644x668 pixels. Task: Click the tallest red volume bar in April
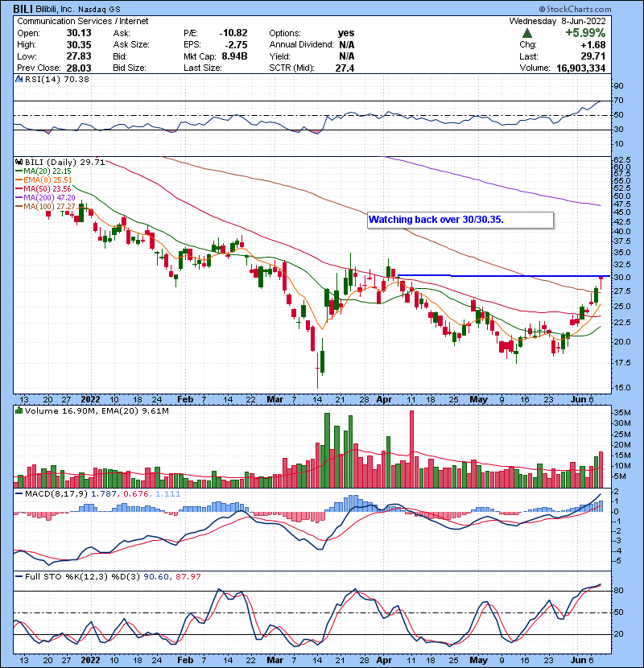(x=411, y=449)
